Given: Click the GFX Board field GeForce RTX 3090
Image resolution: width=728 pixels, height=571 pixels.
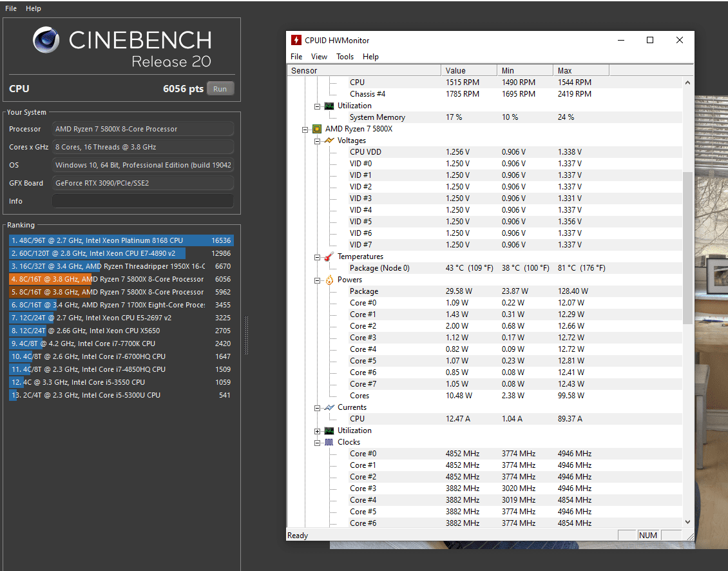Looking at the screenshot, I should [142, 183].
